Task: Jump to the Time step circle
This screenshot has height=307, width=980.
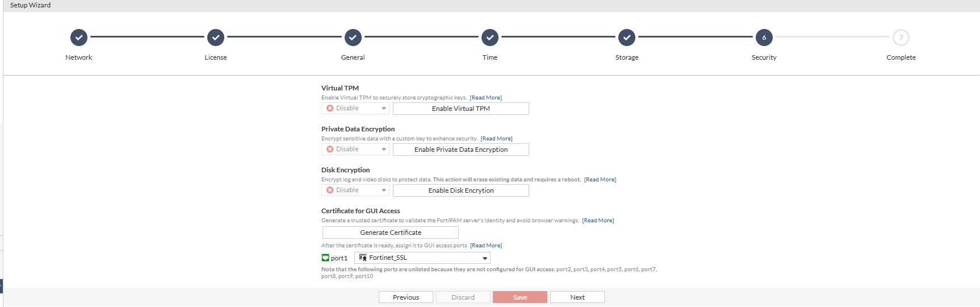Action: [x=490, y=38]
